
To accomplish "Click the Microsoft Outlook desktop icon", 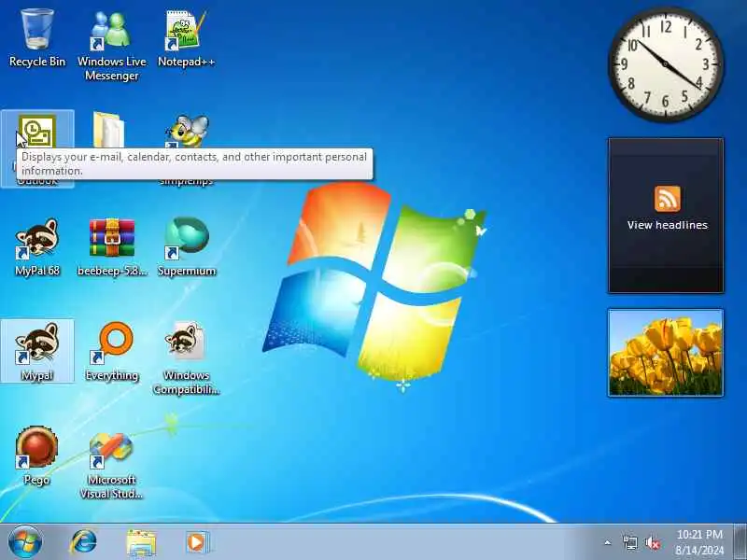I will 37,132.
